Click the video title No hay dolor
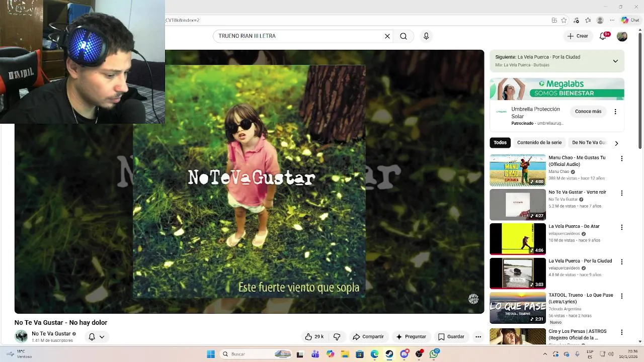This screenshot has height=362, width=644. (61, 323)
